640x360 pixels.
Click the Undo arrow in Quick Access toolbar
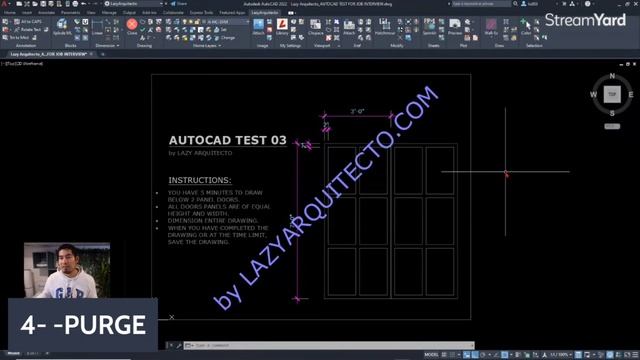(x=83, y=4)
